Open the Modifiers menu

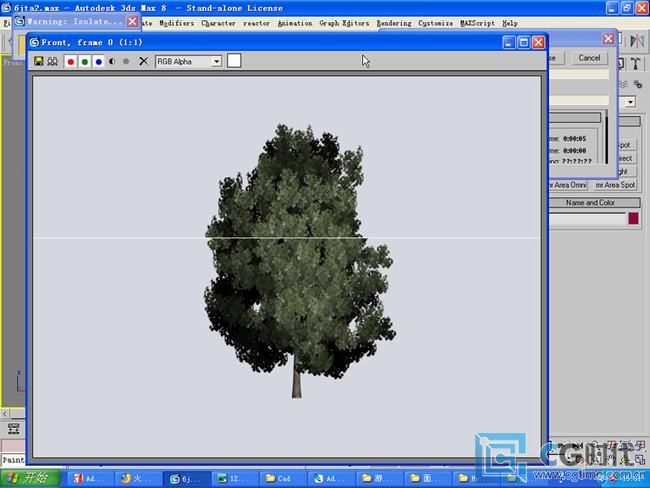click(x=177, y=23)
